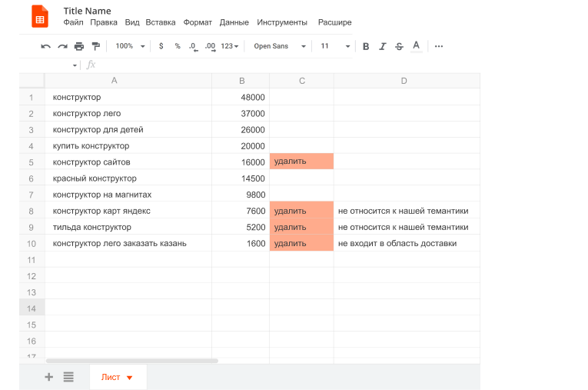
Task: Click the print icon
Action: pyautogui.click(x=78, y=47)
